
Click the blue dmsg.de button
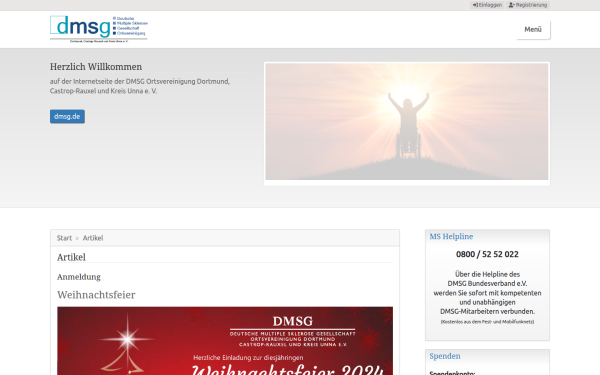click(x=67, y=116)
